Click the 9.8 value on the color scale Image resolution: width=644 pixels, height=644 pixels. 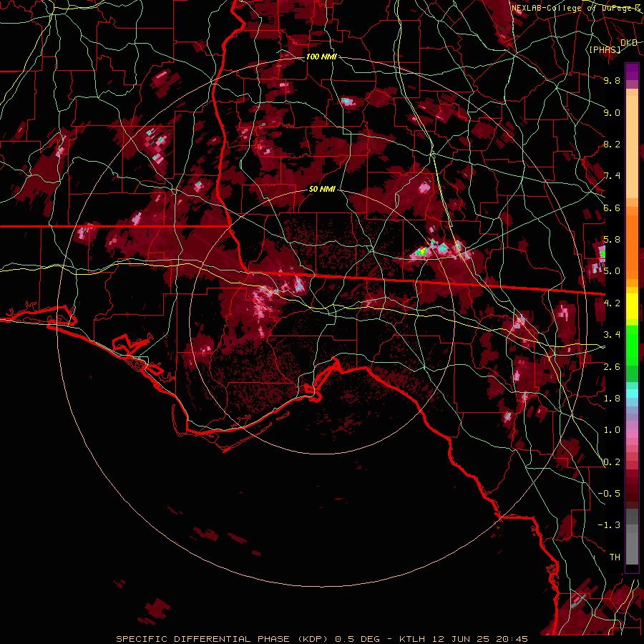click(x=612, y=80)
